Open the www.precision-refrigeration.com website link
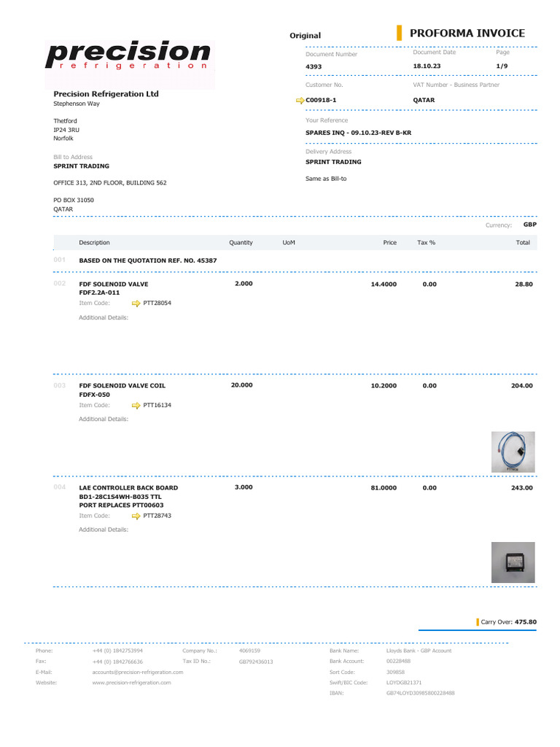Image resolution: width=560 pixels, height=747 pixels. [131, 683]
